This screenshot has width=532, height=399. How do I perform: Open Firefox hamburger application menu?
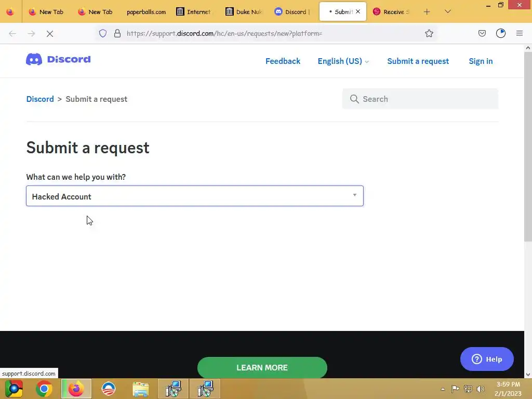(x=520, y=33)
